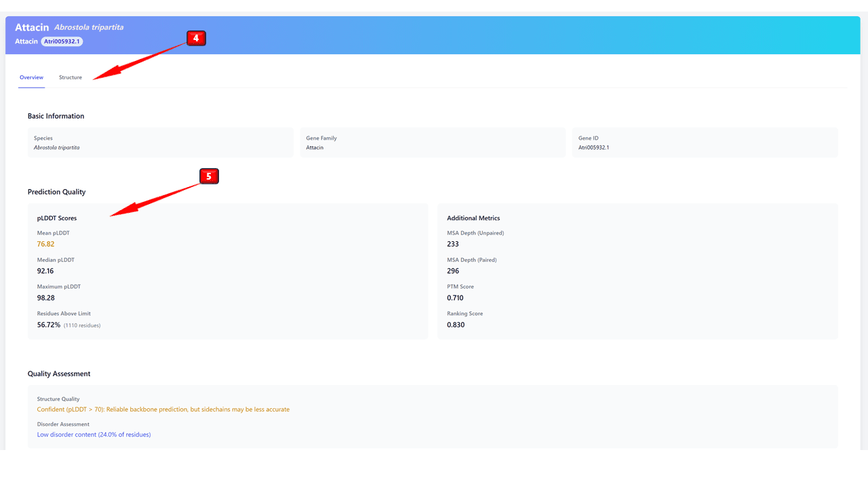Click the Atri005932.1 badge in the header

coord(62,41)
